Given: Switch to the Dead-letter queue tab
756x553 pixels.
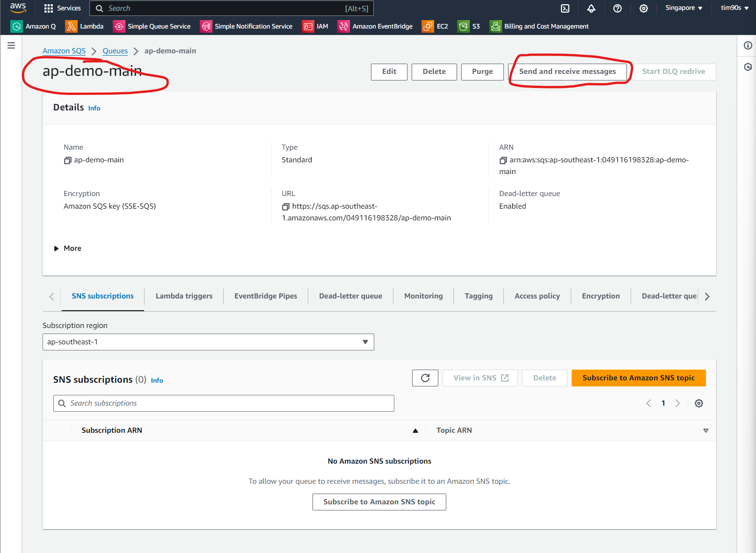Looking at the screenshot, I should (x=350, y=296).
